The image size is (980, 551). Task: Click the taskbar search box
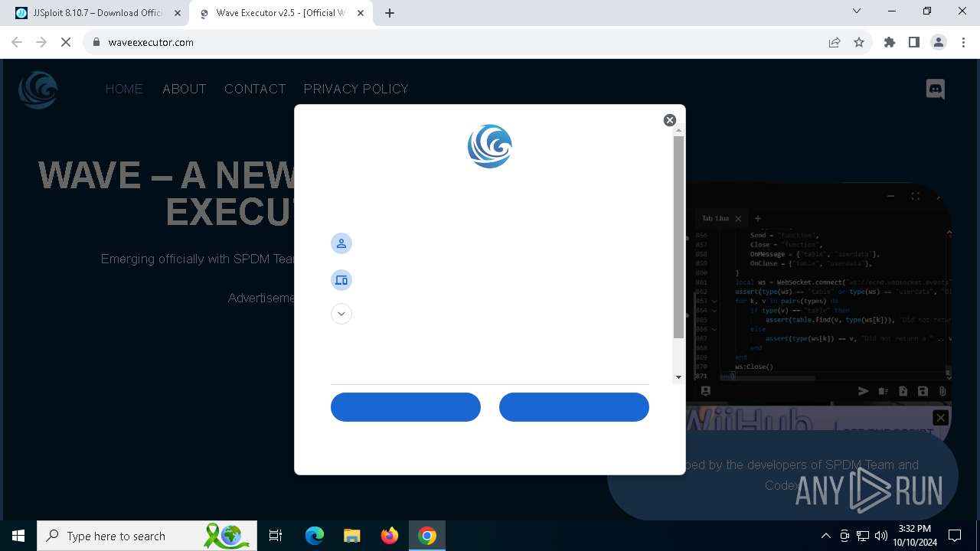coord(147,536)
